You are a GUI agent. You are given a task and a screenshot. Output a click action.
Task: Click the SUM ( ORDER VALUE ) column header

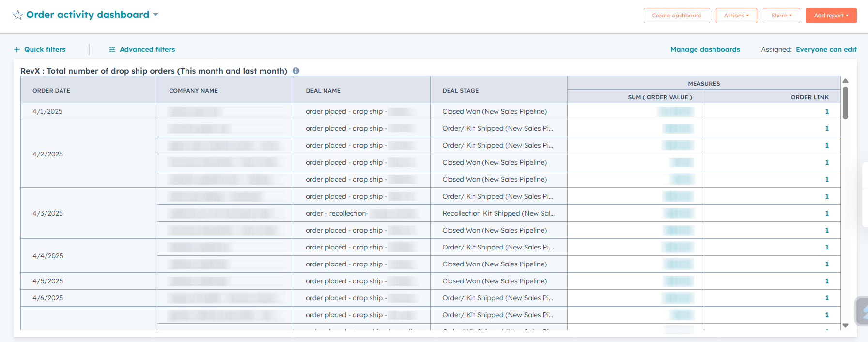[x=635, y=96]
